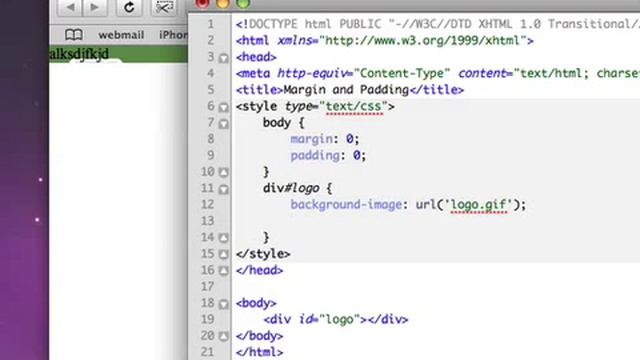Go back in the Safari browser
The height and width of the screenshot is (360, 640).
coord(70,7)
